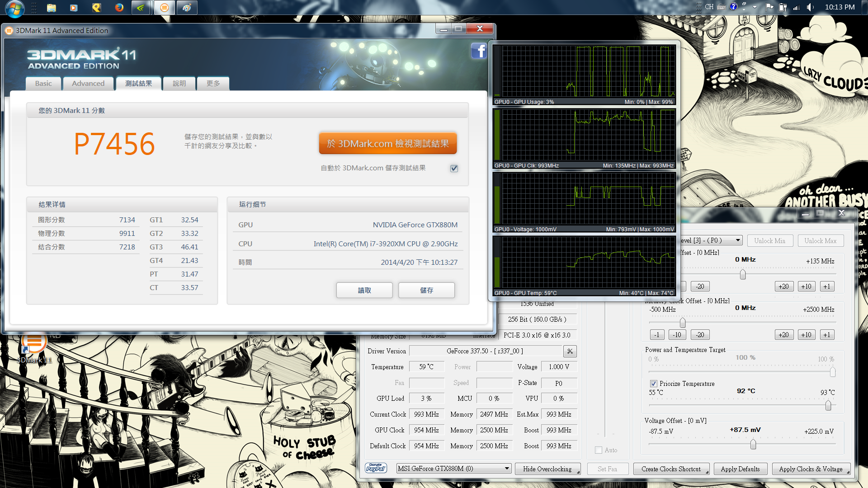Click the Set Fan button
This screenshot has height=488, width=868.
tap(607, 469)
